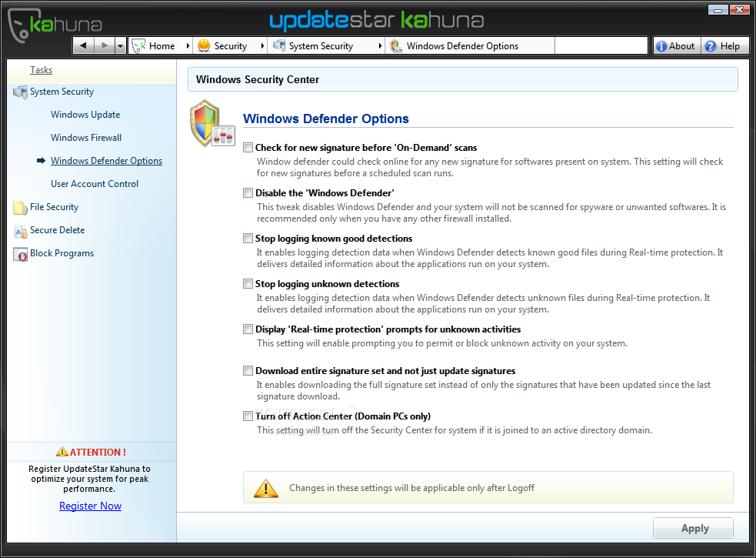Viewport: 756px width, 558px height.
Task: Tick Disable the 'Windows Defender' checkbox
Action: (248, 192)
